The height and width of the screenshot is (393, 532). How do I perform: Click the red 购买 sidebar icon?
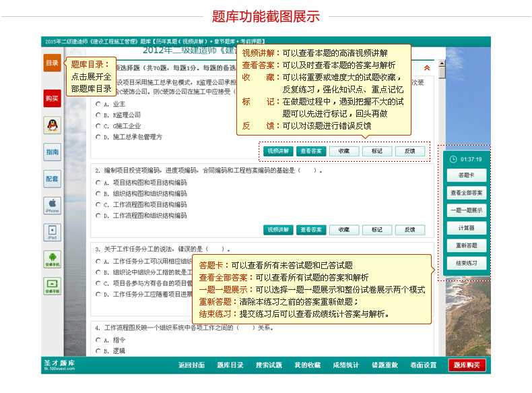(x=52, y=98)
